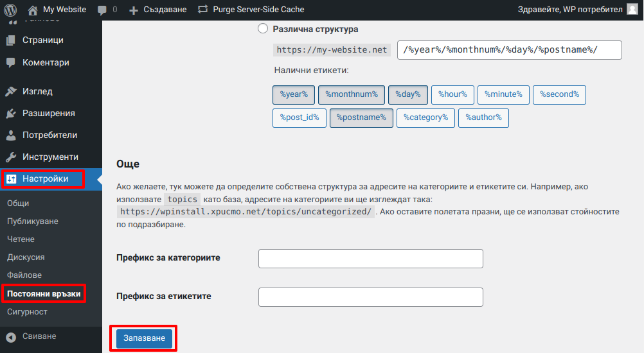Click the Коментари sidebar icon
This screenshot has height=353, width=644.
(x=11, y=62)
